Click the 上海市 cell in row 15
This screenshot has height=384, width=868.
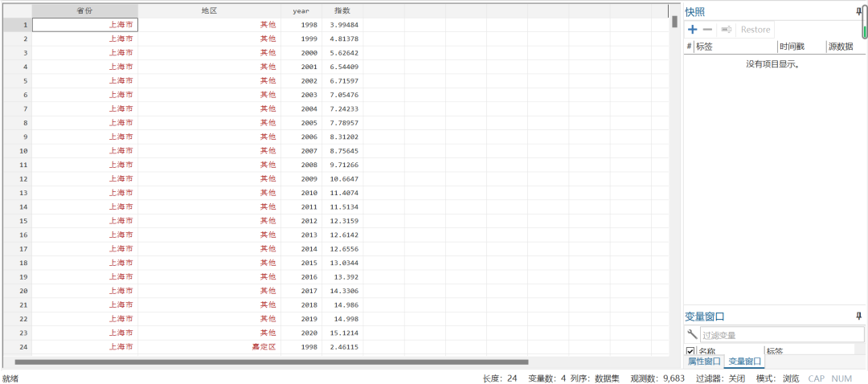coord(84,221)
